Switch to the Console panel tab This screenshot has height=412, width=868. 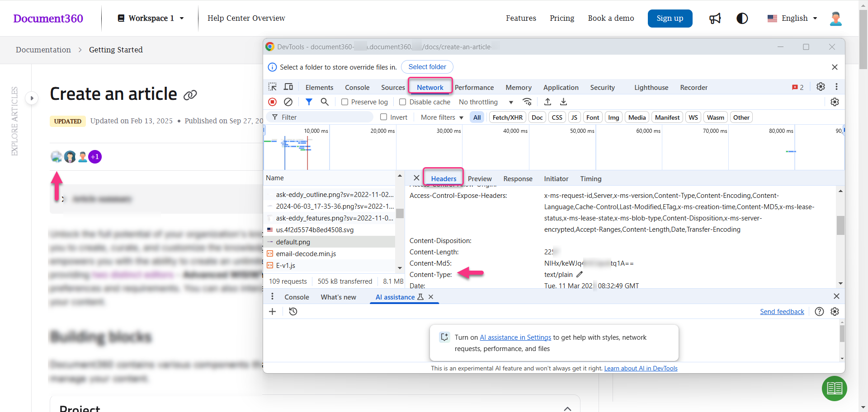click(x=357, y=88)
